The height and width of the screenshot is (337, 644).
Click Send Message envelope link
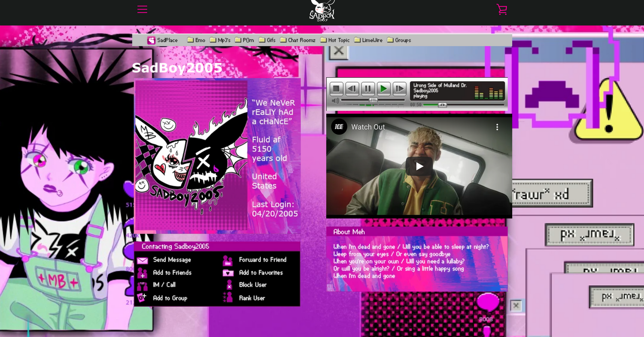[x=171, y=260]
